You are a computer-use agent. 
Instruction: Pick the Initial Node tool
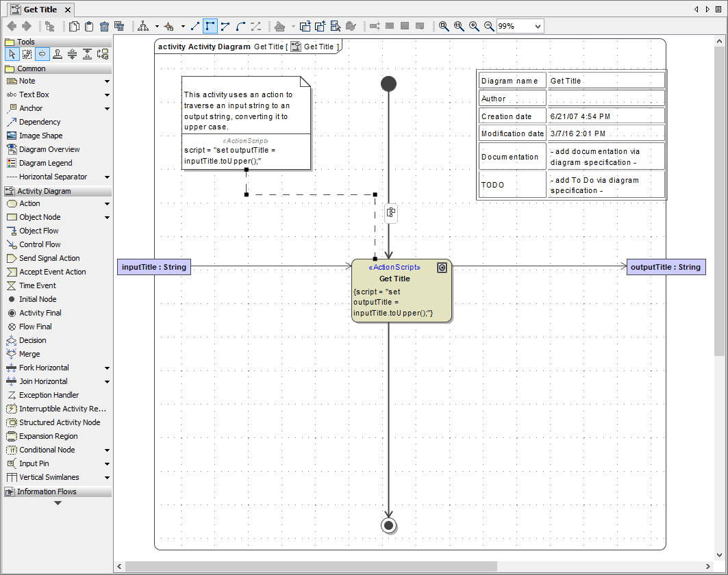pyautogui.click(x=37, y=299)
